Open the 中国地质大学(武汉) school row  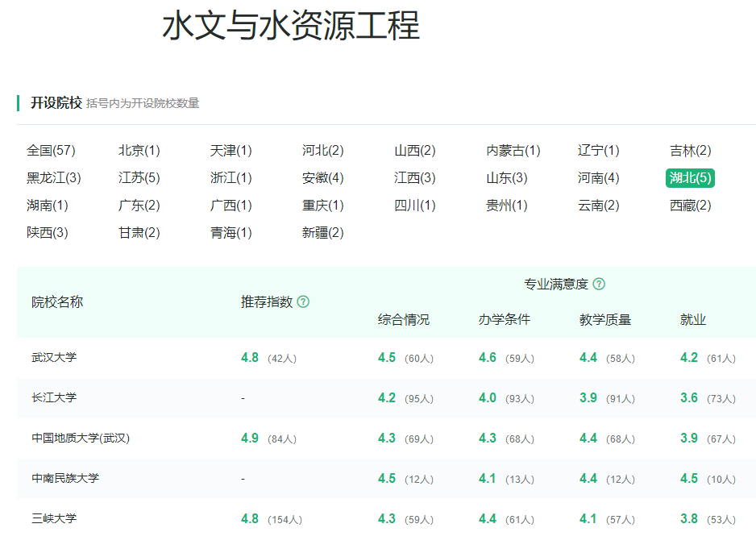[386, 439]
